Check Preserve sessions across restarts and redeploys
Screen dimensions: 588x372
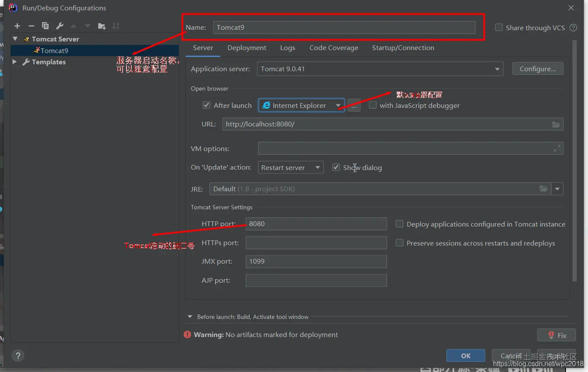pyautogui.click(x=400, y=243)
